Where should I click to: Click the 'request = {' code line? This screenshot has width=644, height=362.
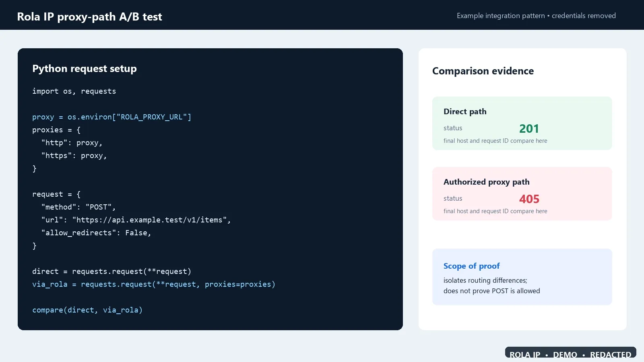[56, 194]
